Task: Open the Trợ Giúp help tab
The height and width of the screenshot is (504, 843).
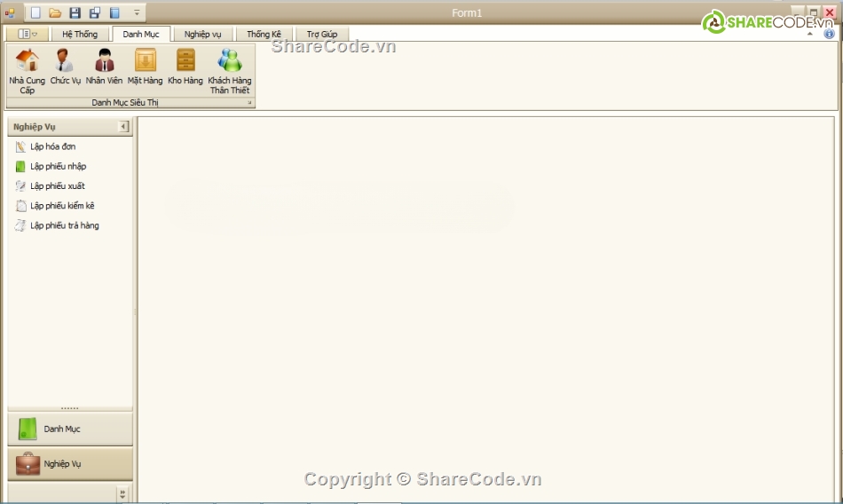Action: tap(322, 34)
